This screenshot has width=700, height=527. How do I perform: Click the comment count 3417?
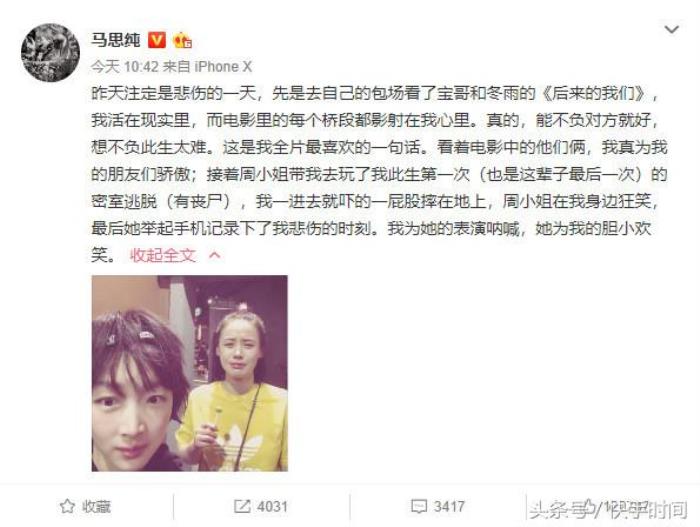[449, 506]
